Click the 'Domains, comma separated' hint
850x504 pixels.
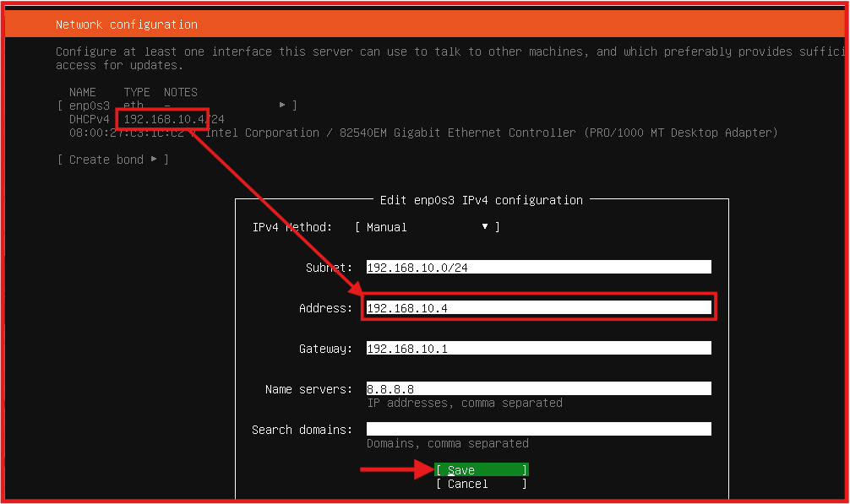point(447,443)
